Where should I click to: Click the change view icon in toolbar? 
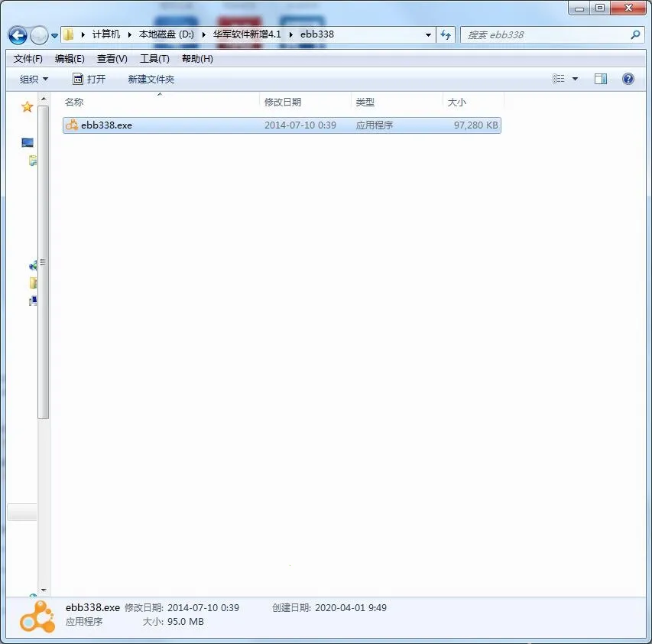[x=559, y=79]
